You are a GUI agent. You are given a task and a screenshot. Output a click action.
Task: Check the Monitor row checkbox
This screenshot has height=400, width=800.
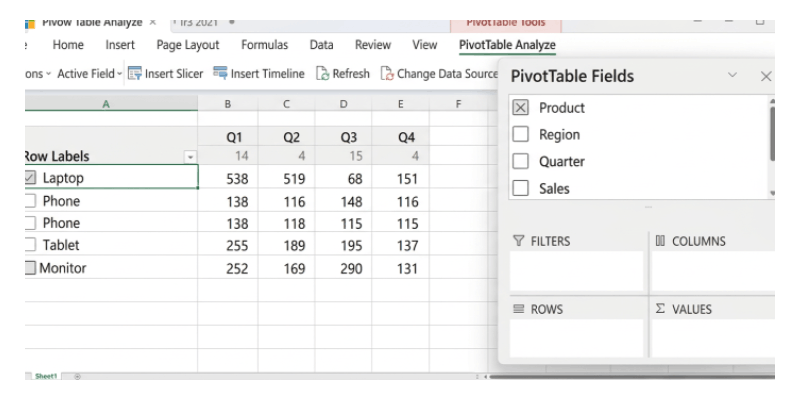30,268
